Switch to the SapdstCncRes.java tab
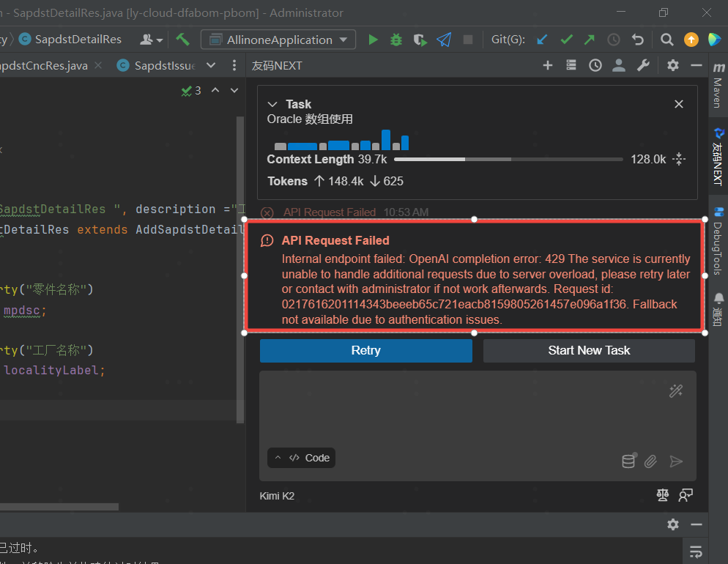 [x=42, y=65]
